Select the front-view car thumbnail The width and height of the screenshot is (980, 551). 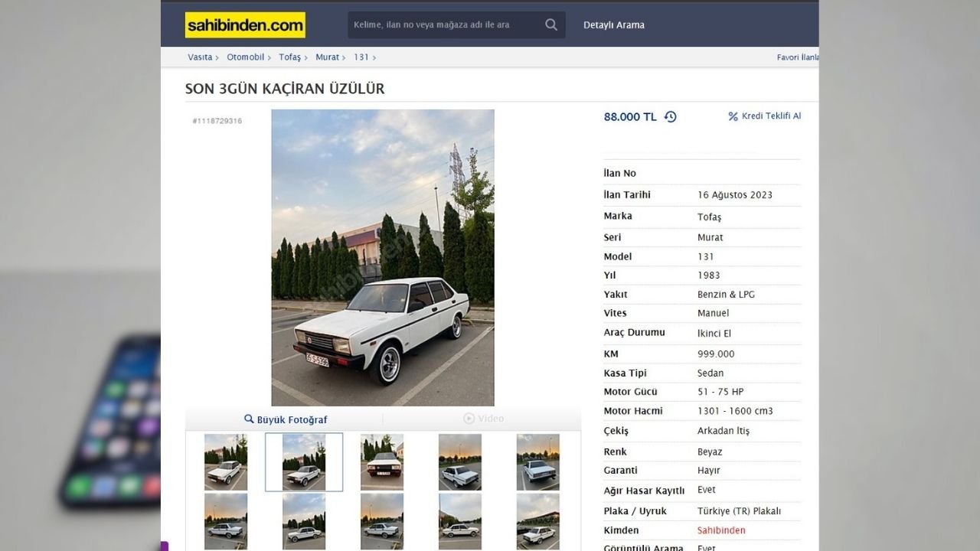382,462
